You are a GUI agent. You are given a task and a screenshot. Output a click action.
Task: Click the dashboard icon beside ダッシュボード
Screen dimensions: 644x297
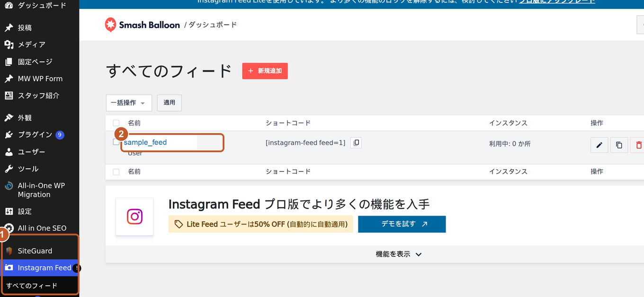pos(9,5)
